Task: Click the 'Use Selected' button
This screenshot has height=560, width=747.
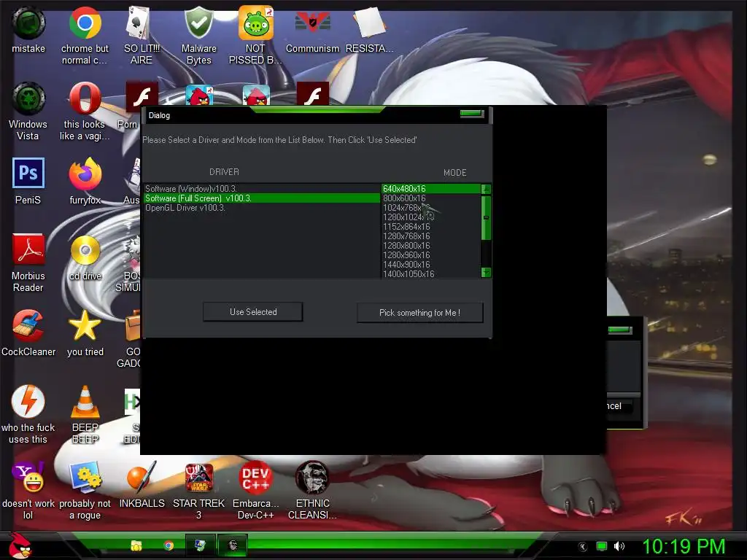Action: tap(253, 312)
